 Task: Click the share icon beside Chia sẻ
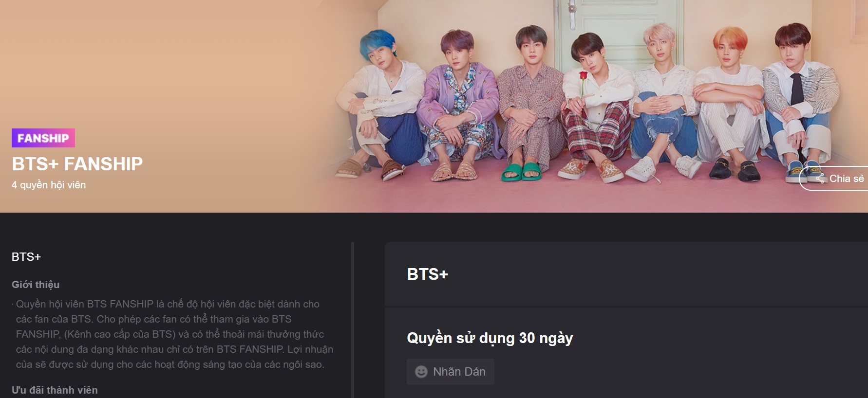click(x=820, y=179)
